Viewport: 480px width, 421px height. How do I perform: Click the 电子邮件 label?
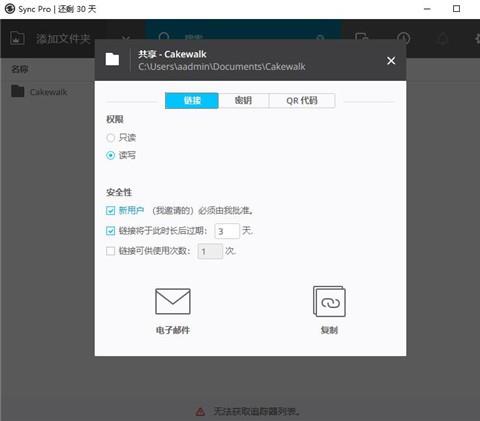(x=173, y=330)
